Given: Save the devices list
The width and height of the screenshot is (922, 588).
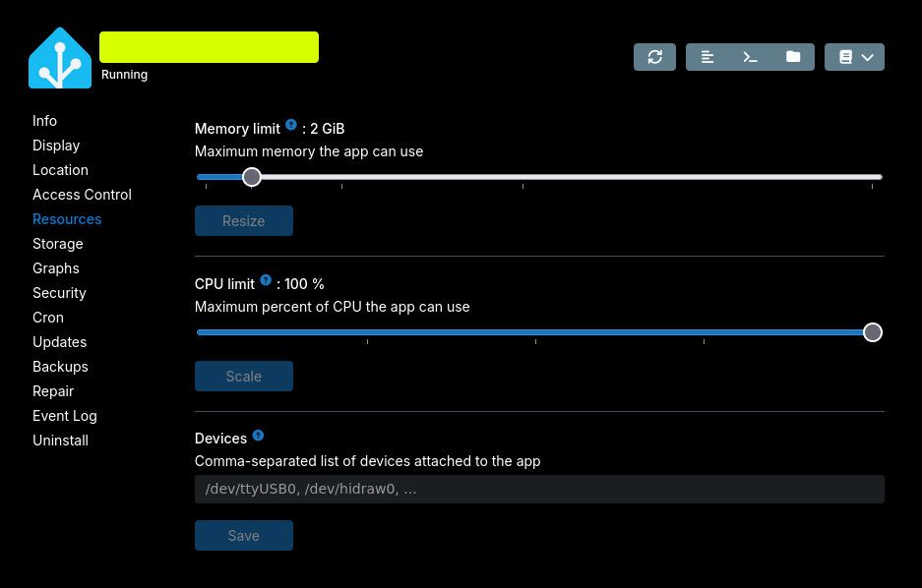Looking at the screenshot, I should 243,536.
